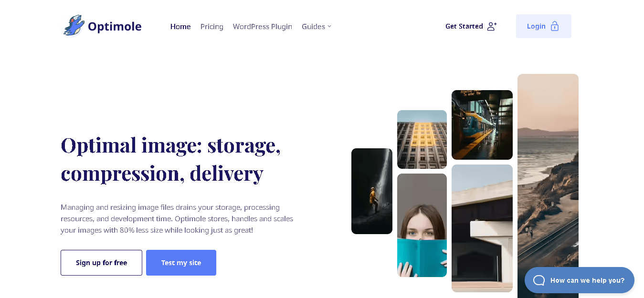This screenshot has width=644, height=298.
Task: Expand the Guides dropdown chevron
Action: [329, 26]
